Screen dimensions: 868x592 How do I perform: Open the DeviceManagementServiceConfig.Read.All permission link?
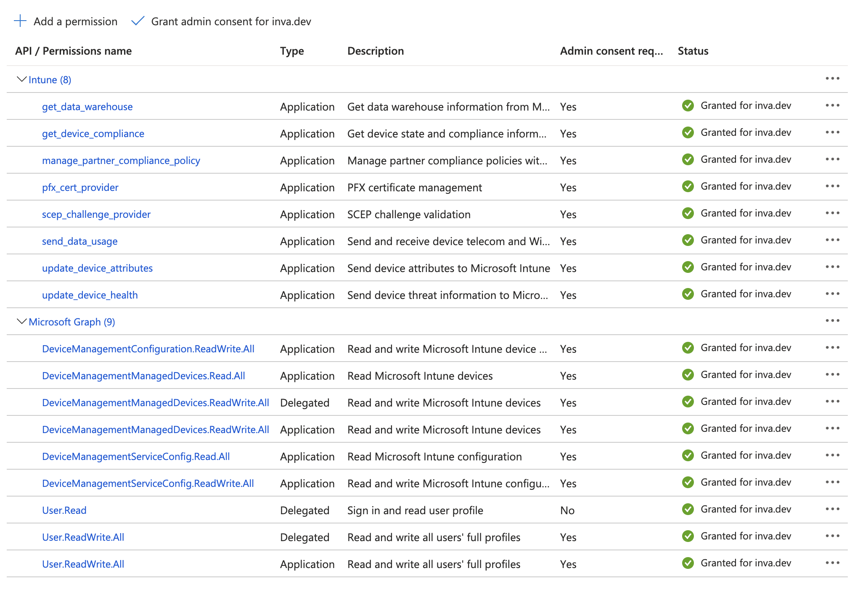click(136, 457)
